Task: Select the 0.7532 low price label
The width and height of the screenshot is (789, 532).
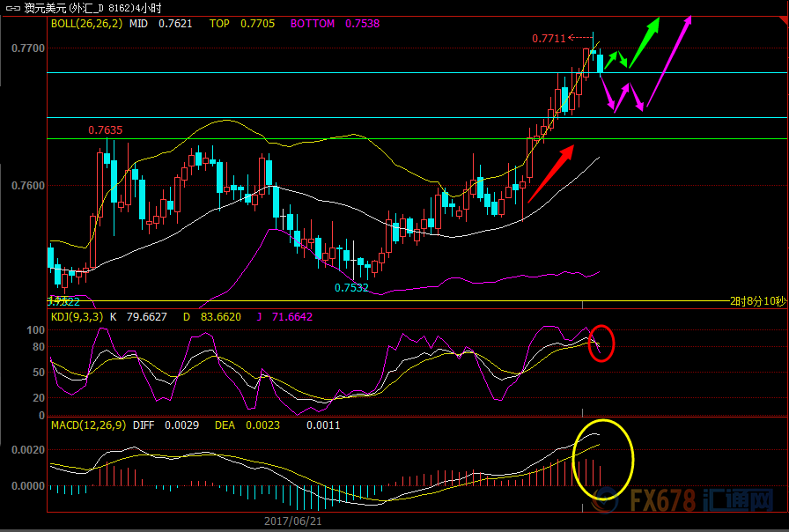Action: coord(351,288)
